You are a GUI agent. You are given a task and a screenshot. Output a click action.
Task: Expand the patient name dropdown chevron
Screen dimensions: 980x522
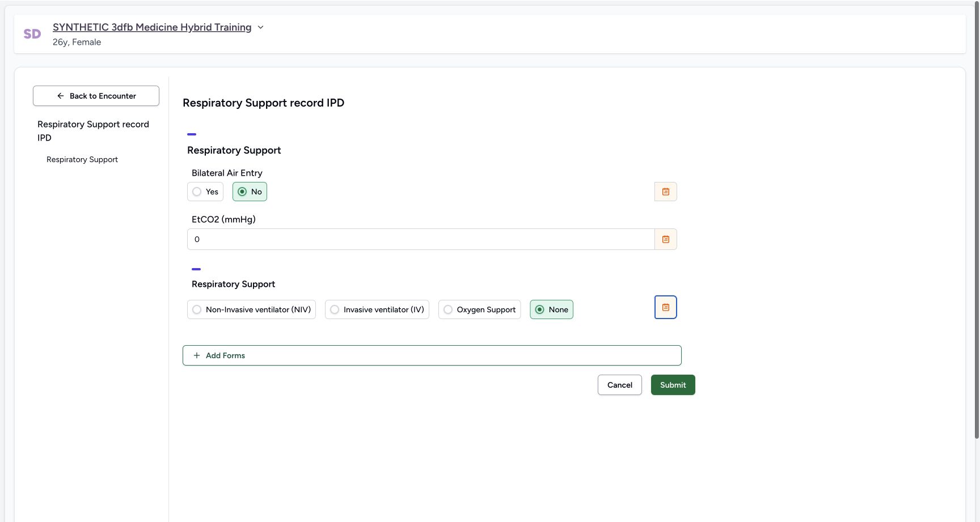(260, 27)
